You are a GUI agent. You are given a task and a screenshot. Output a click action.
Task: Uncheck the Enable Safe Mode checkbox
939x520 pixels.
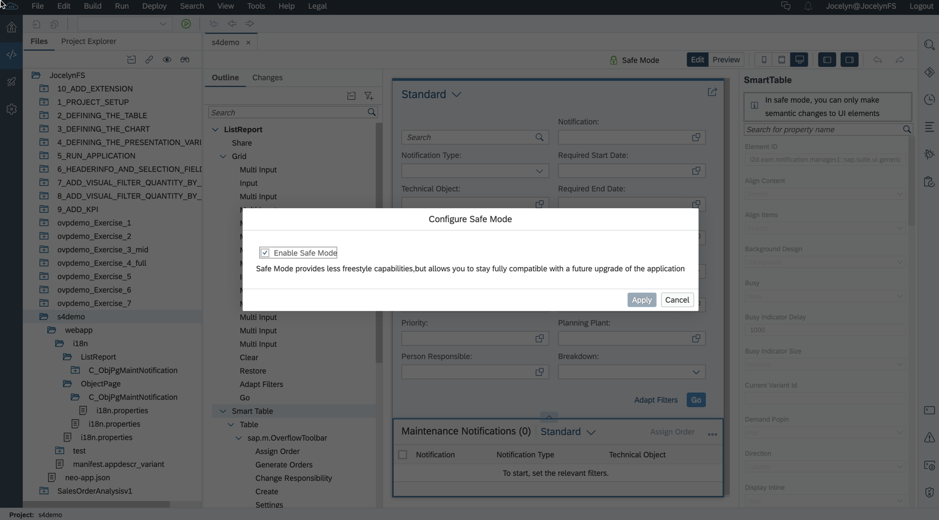pyautogui.click(x=265, y=253)
